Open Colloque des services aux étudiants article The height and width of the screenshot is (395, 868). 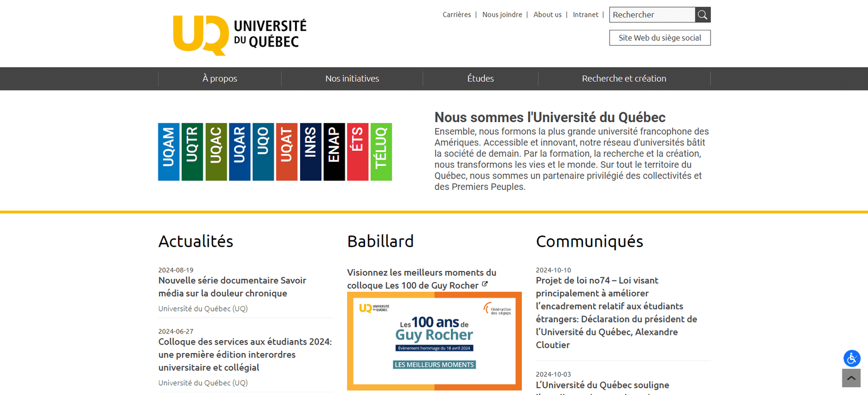pyautogui.click(x=245, y=354)
